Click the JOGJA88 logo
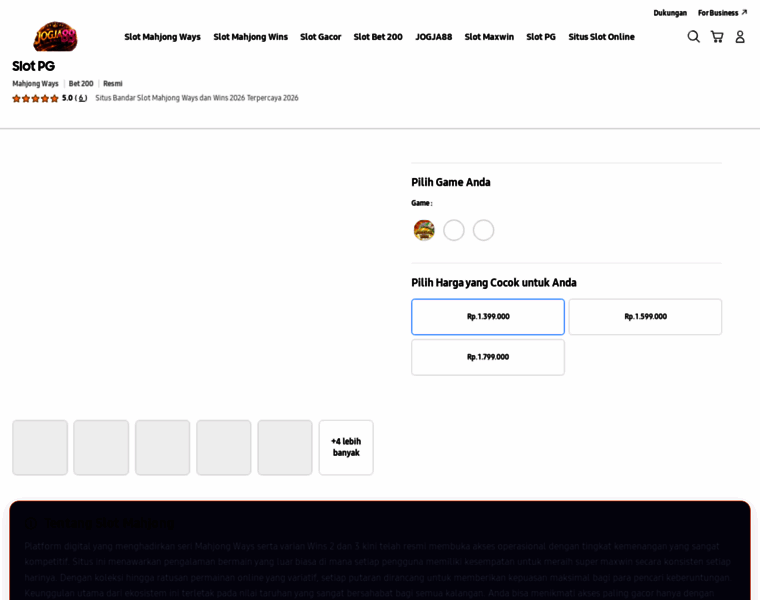Screen dimensions: 760x600 pyautogui.click(x=55, y=36)
